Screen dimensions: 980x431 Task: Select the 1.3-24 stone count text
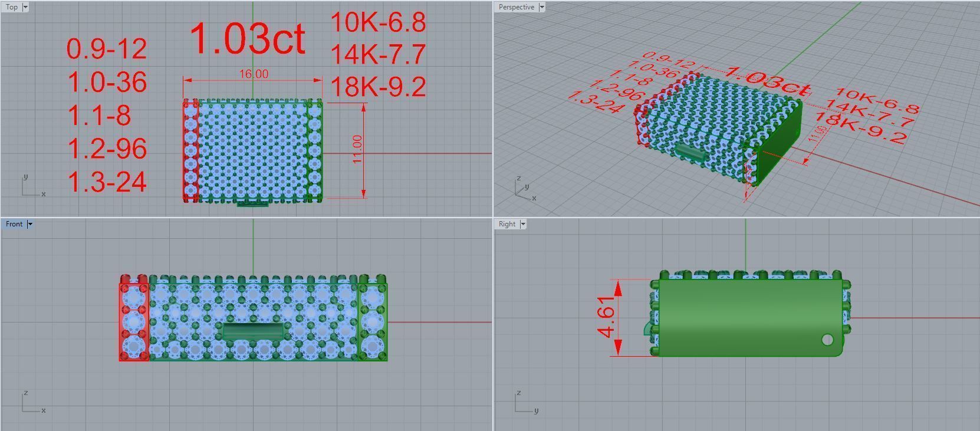107,182
